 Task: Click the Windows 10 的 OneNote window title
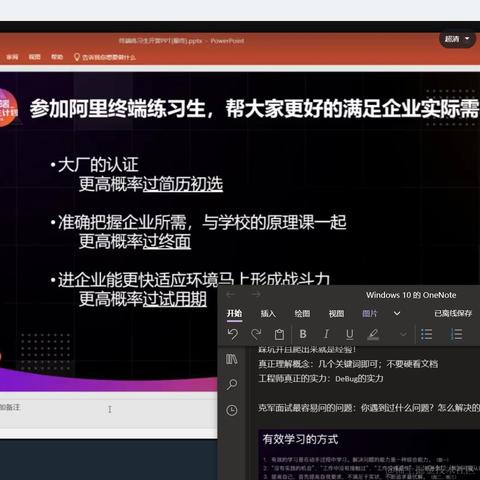tap(411, 295)
